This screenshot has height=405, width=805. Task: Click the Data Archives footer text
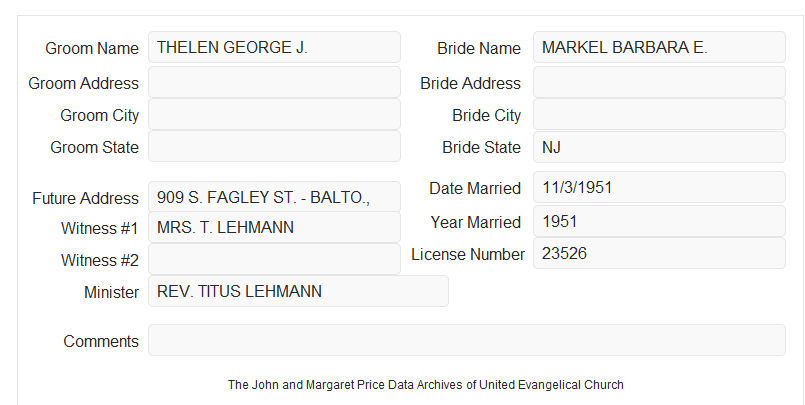tap(426, 385)
